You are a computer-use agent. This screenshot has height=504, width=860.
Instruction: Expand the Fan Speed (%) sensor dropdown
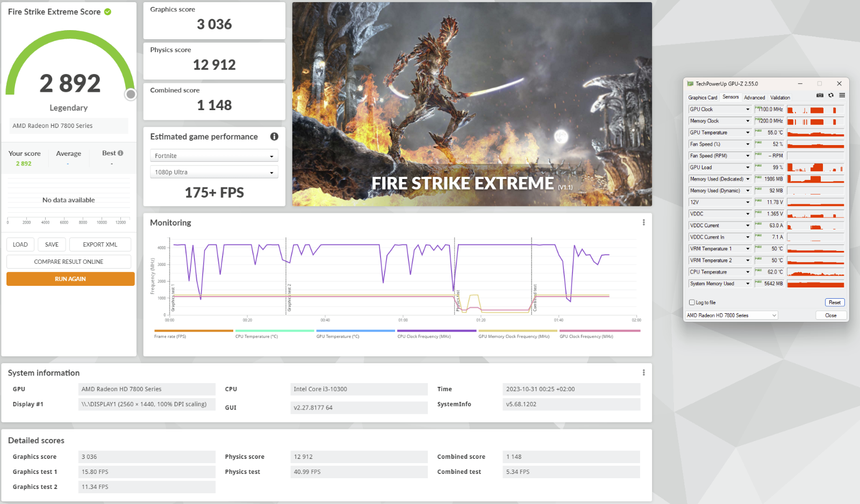point(747,144)
